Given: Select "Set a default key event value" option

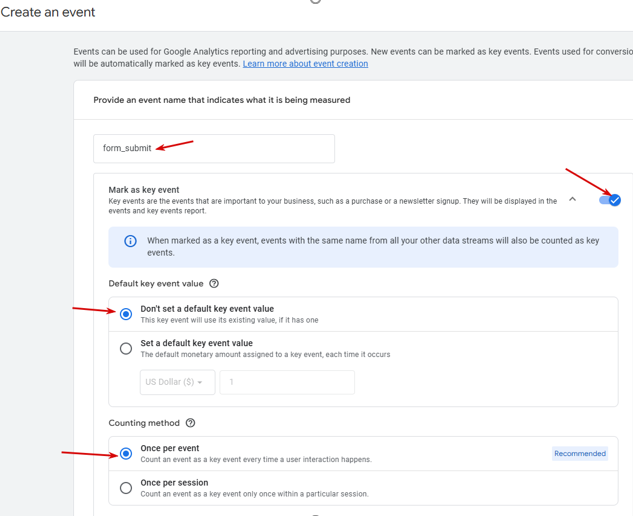Looking at the screenshot, I should pos(126,348).
